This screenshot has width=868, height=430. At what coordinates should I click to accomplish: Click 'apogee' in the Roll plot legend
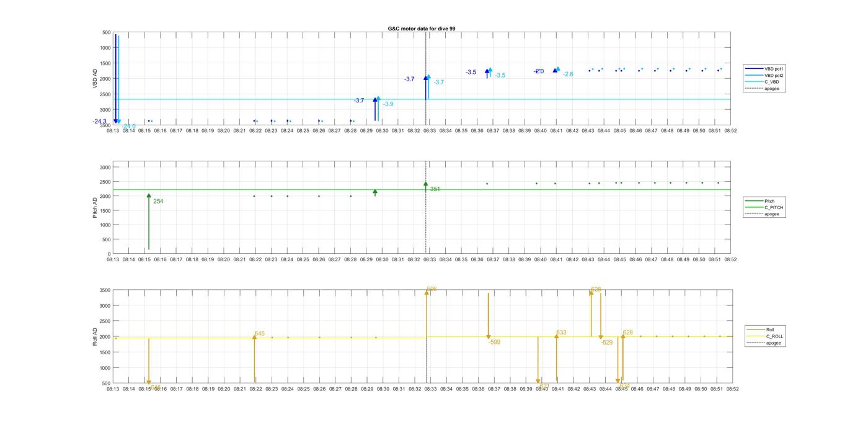click(764, 343)
